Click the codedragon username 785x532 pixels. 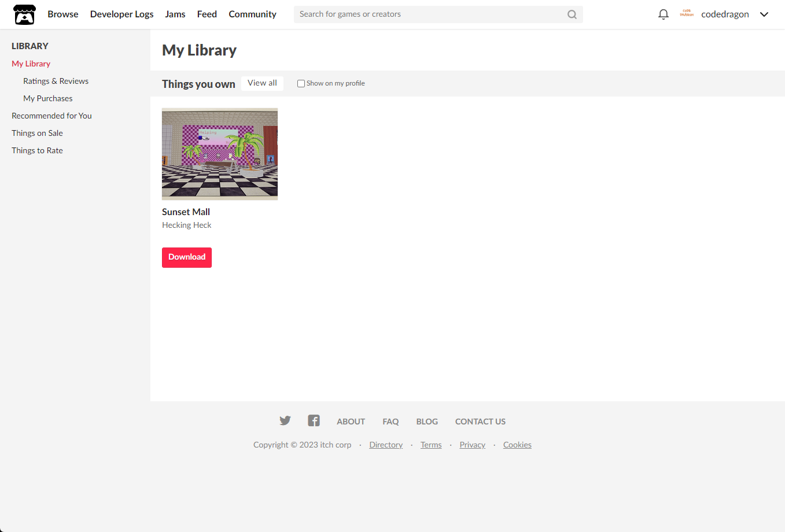(725, 14)
